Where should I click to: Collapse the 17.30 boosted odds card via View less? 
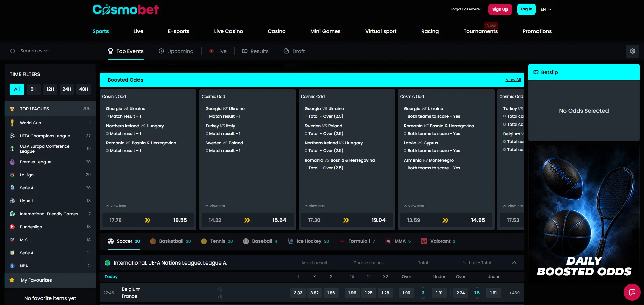coord(314,206)
